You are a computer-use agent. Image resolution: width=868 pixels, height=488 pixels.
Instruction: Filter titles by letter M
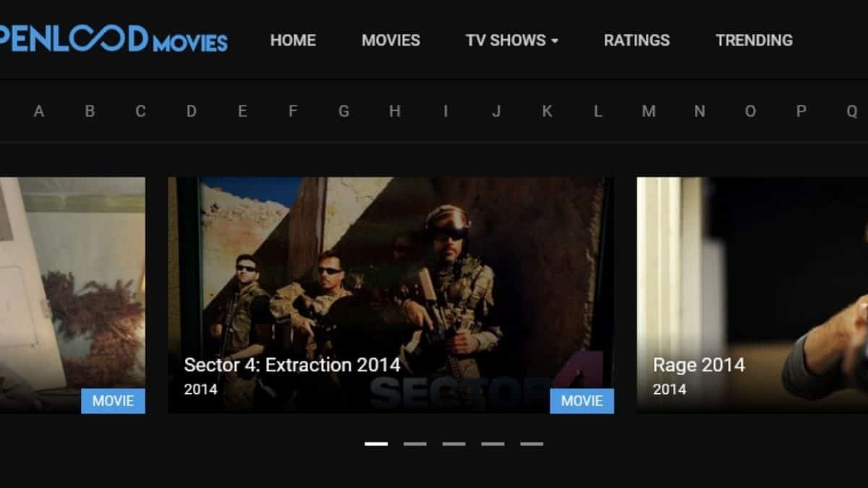[x=649, y=111]
